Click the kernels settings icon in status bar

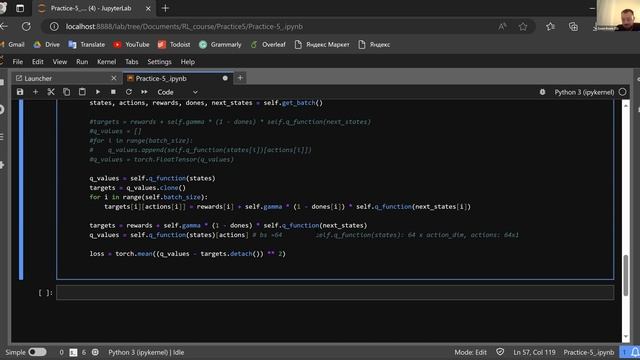click(x=95, y=352)
